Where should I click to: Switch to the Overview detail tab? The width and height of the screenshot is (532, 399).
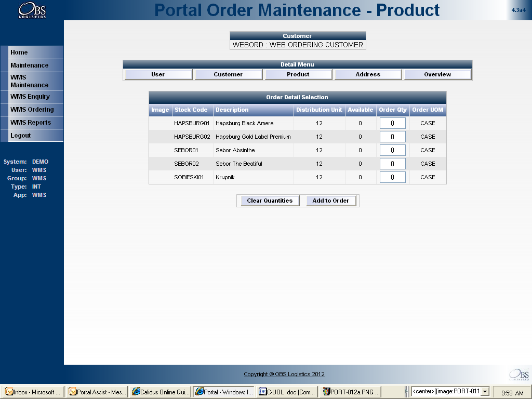tap(437, 74)
